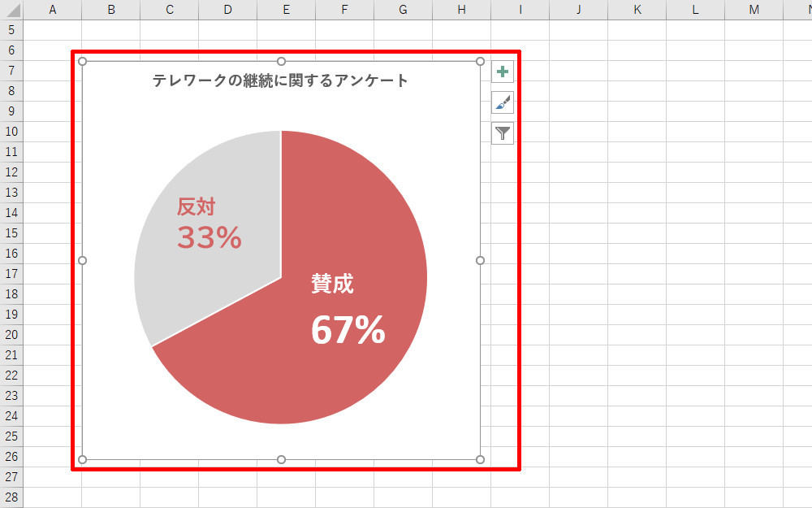This screenshot has height=508, width=812.
Task: Select row 21 header
Action: click(x=11, y=355)
